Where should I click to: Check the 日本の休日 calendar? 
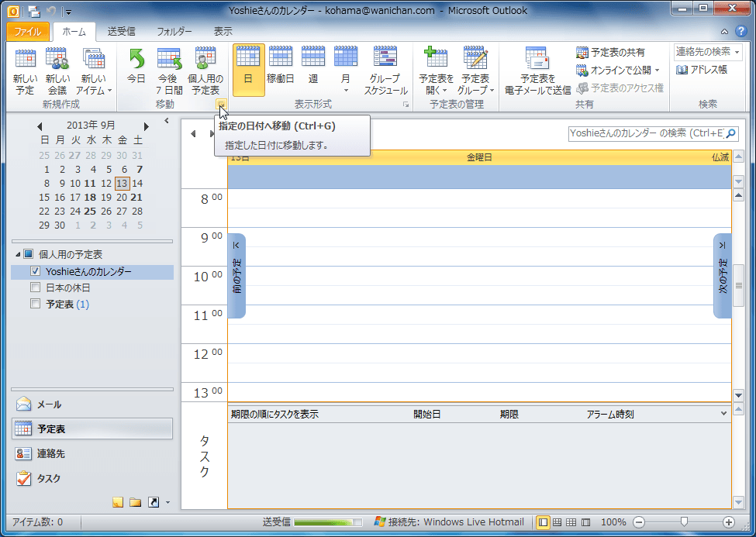pyautogui.click(x=35, y=287)
